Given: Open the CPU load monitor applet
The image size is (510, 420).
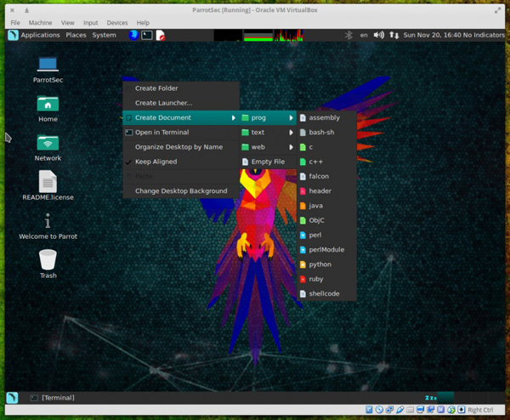Looking at the screenshot, I should pos(228,36).
